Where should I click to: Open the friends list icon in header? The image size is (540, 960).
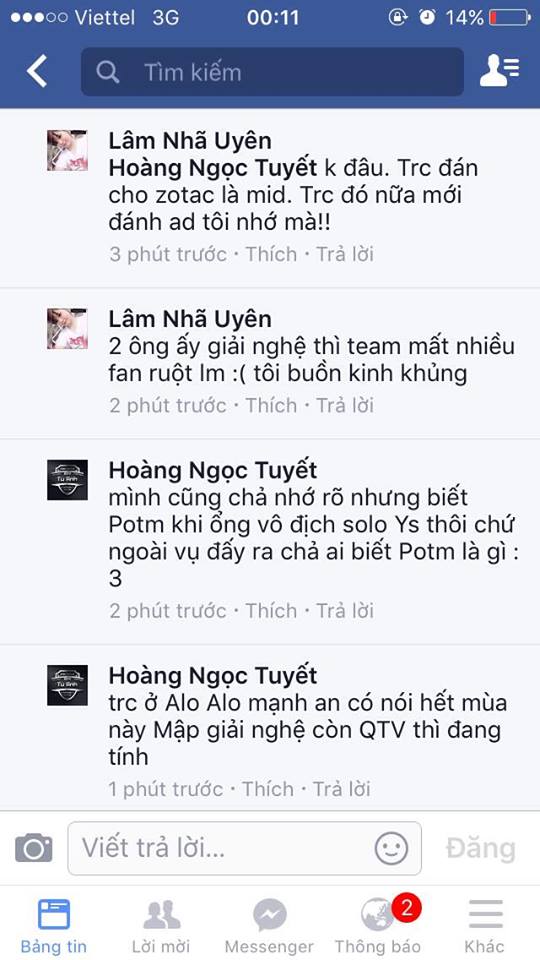click(500, 71)
